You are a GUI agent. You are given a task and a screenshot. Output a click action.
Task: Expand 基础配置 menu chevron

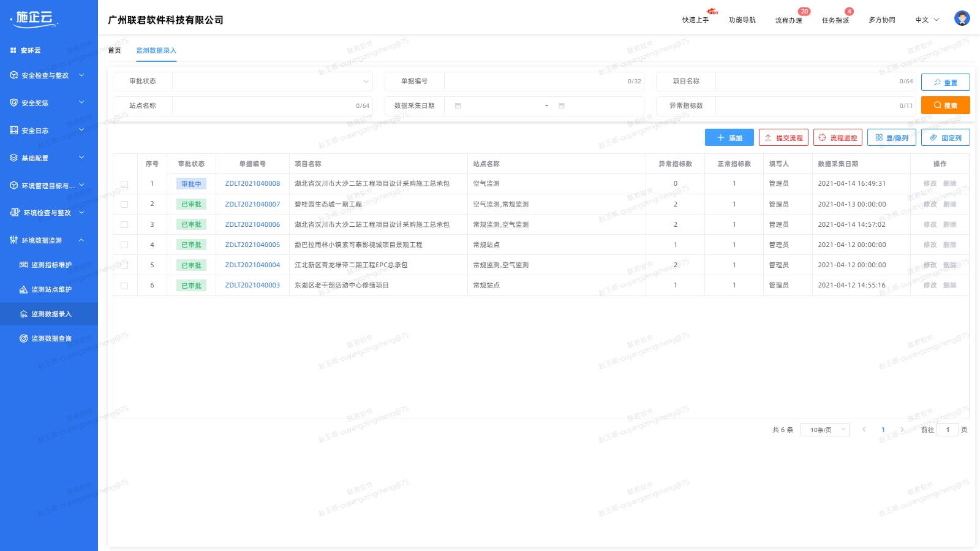pos(81,158)
